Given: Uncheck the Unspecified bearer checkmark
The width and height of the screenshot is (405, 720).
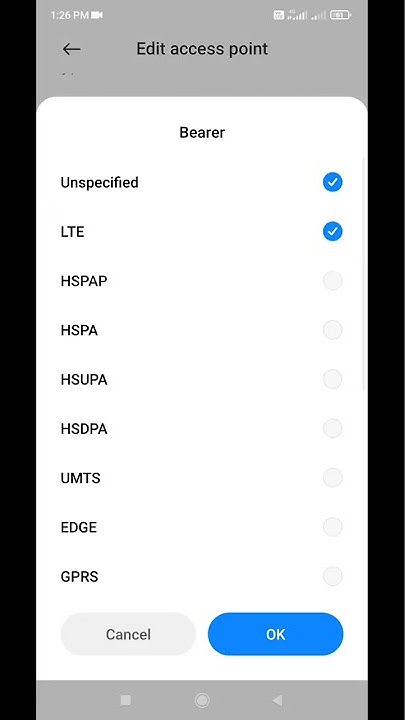Looking at the screenshot, I should 332,182.
